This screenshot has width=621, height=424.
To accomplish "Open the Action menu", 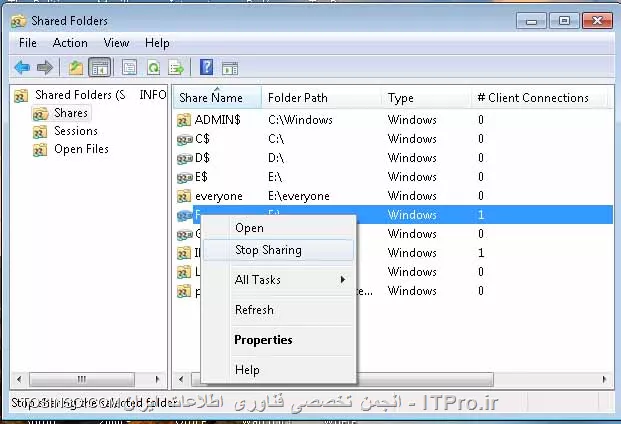I will [70, 43].
